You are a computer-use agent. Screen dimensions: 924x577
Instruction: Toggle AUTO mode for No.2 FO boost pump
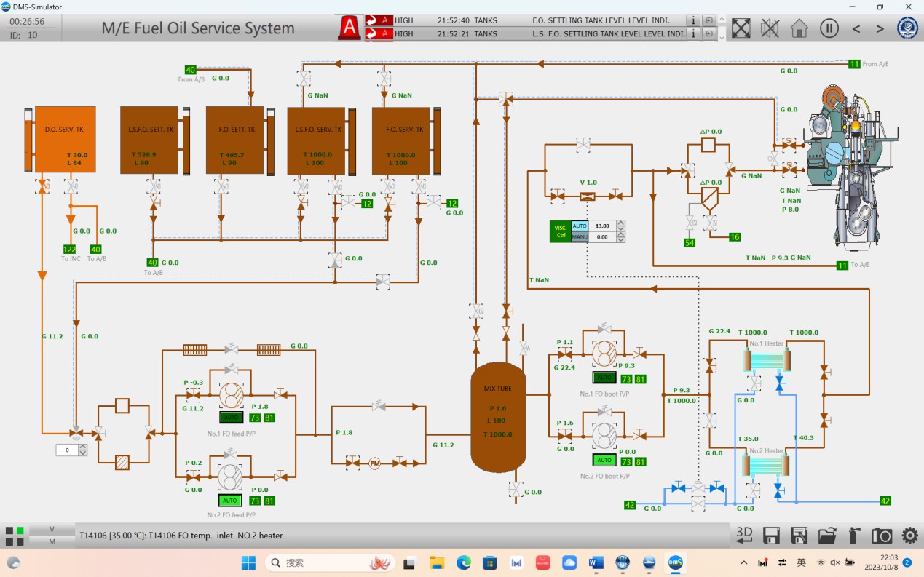click(604, 460)
